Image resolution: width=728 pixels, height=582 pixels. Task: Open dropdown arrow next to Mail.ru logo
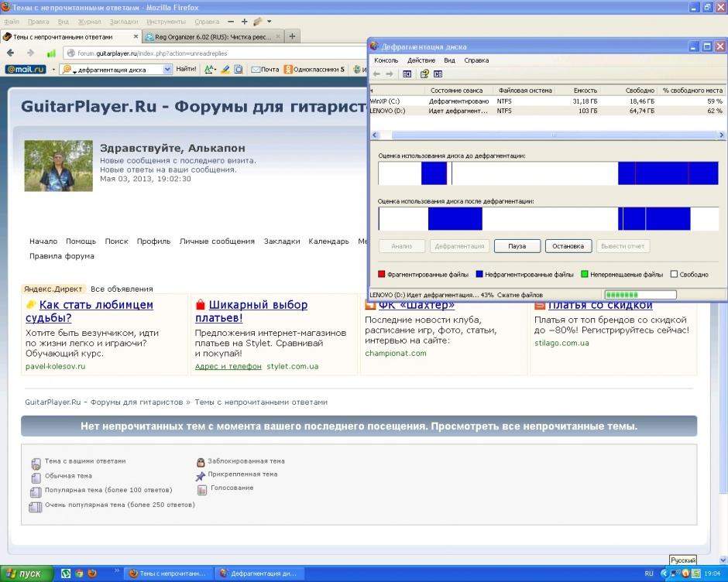pos(53,69)
